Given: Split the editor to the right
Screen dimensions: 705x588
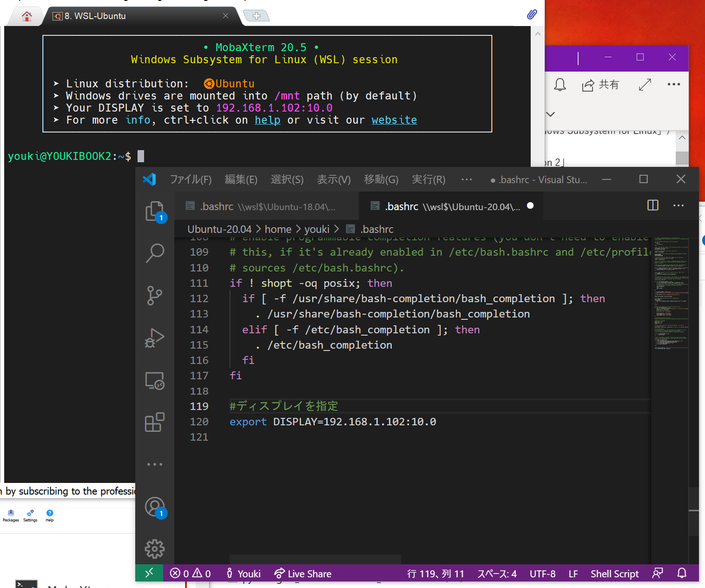Looking at the screenshot, I should 653,205.
